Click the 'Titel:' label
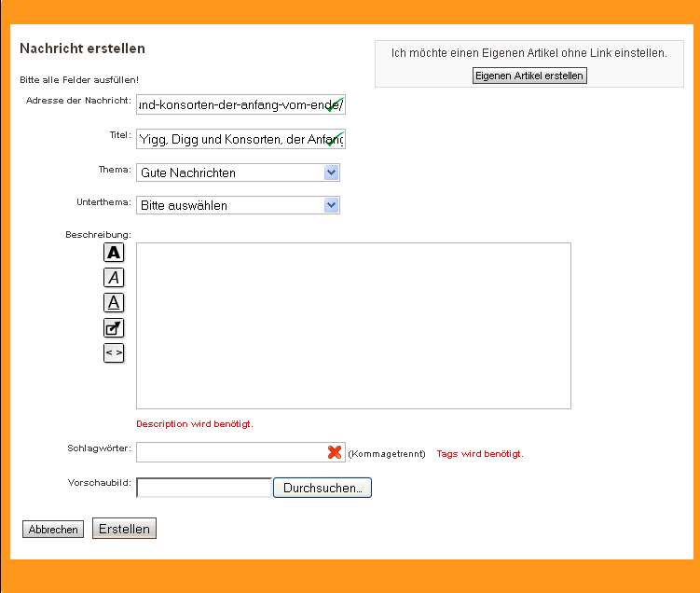This screenshot has height=593, width=700. click(120, 135)
